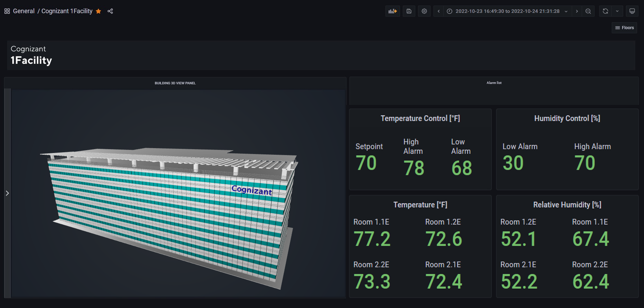This screenshot has height=308, width=644.
Task: Toggle the dashboard favorite star
Action: click(98, 11)
